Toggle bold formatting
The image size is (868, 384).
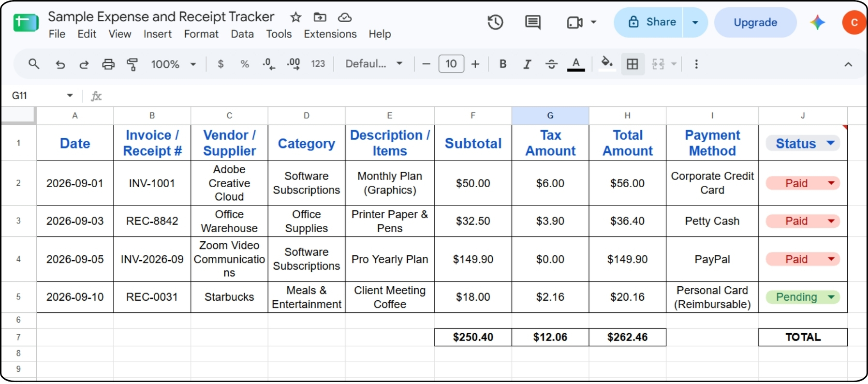click(x=503, y=64)
